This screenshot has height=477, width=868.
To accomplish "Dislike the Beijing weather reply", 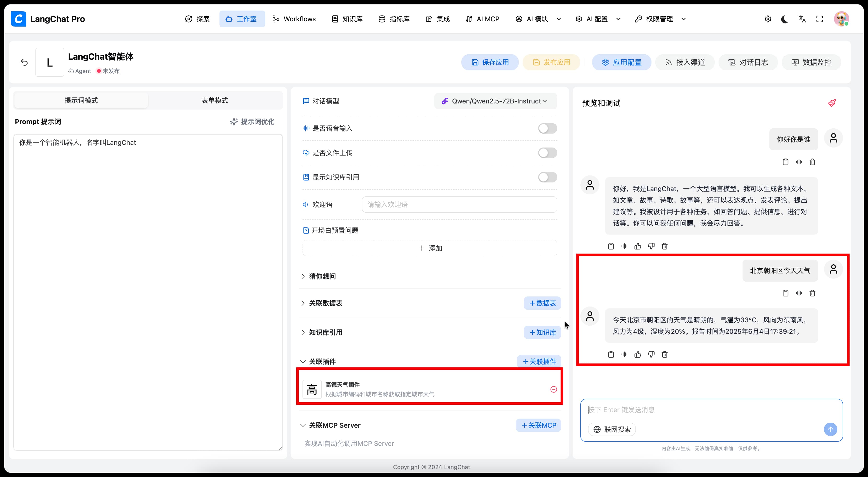I will coord(651,354).
